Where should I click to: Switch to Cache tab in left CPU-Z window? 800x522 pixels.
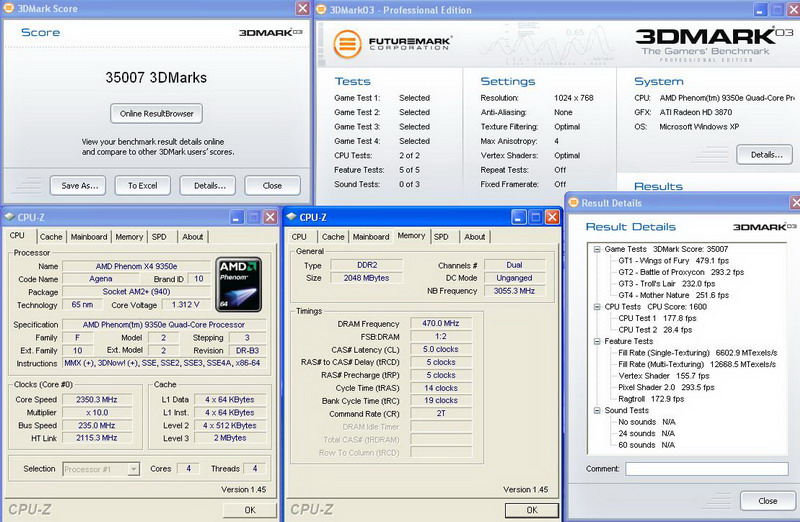(x=51, y=237)
